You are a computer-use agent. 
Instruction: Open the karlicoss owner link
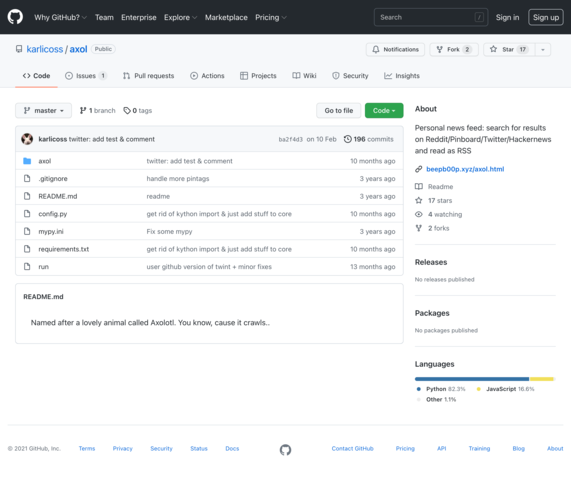coord(45,49)
